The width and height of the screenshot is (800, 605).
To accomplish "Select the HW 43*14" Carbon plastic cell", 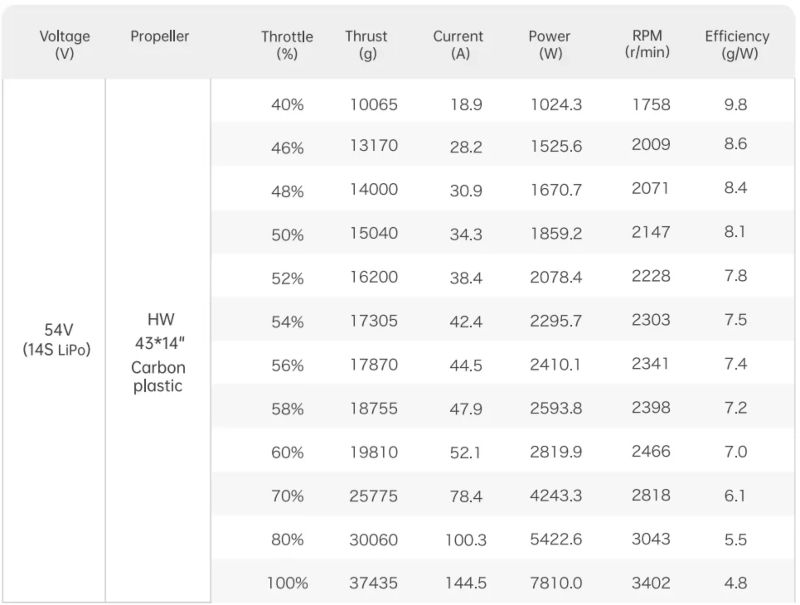I will (158, 352).
